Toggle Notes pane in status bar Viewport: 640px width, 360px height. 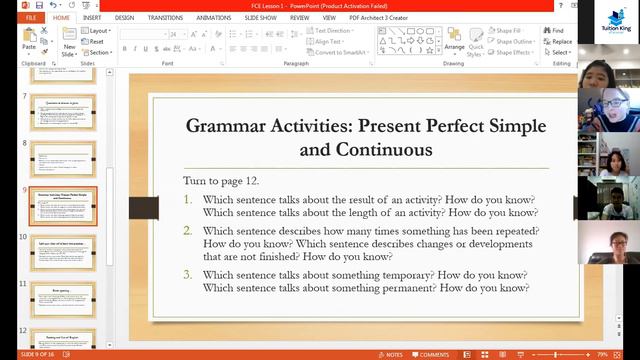coord(391,355)
